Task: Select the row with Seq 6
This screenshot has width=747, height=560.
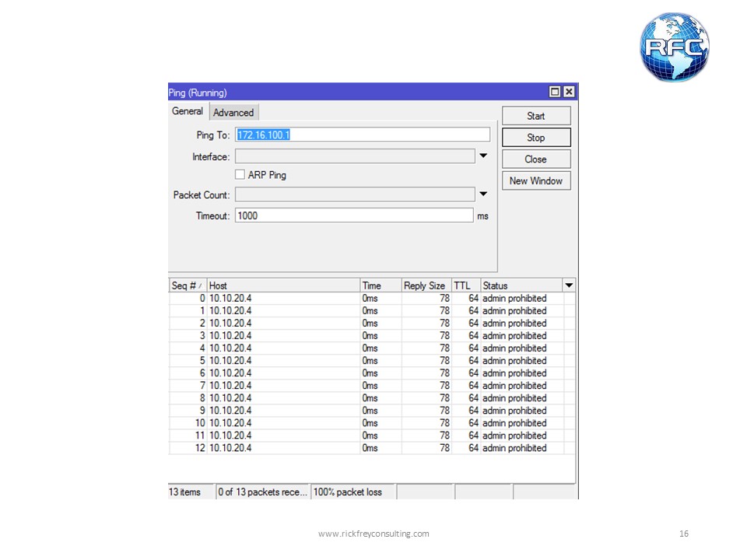Action: point(372,373)
